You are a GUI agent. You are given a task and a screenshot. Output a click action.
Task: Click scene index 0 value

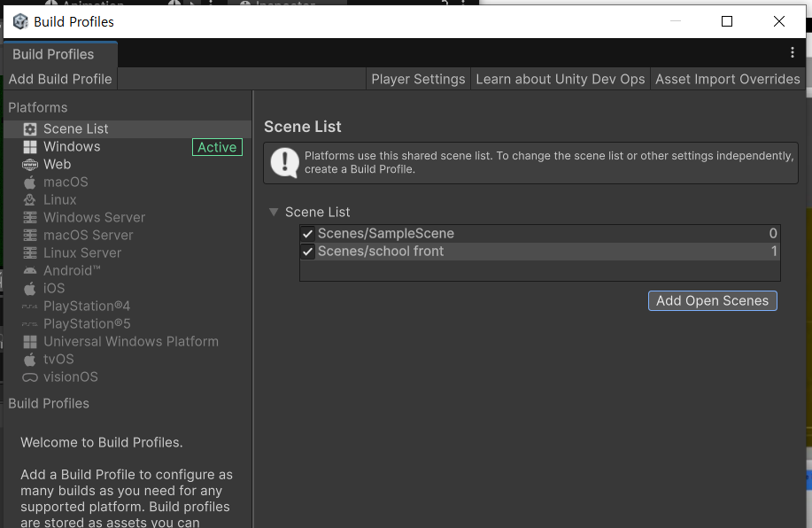[x=773, y=234]
